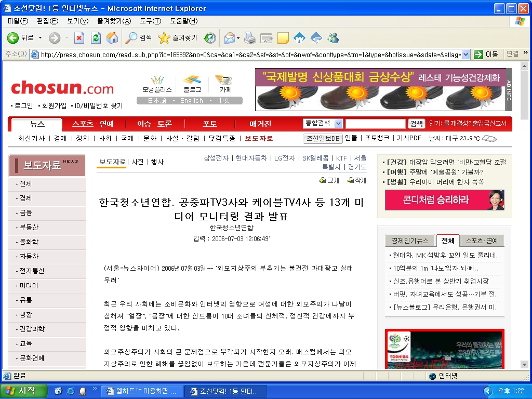Open the 삼성전자 press release link

(216, 158)
